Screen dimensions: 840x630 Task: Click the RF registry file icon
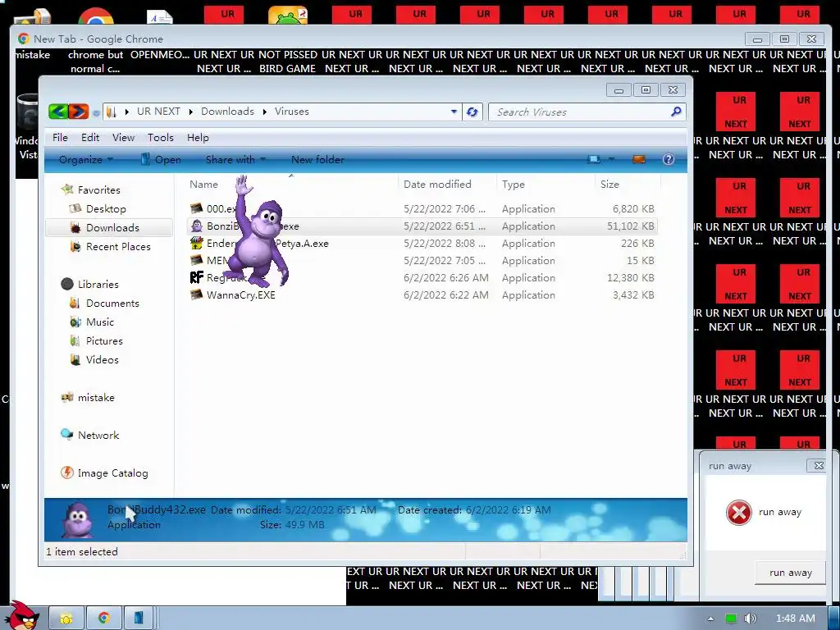(x=197, y=277)
